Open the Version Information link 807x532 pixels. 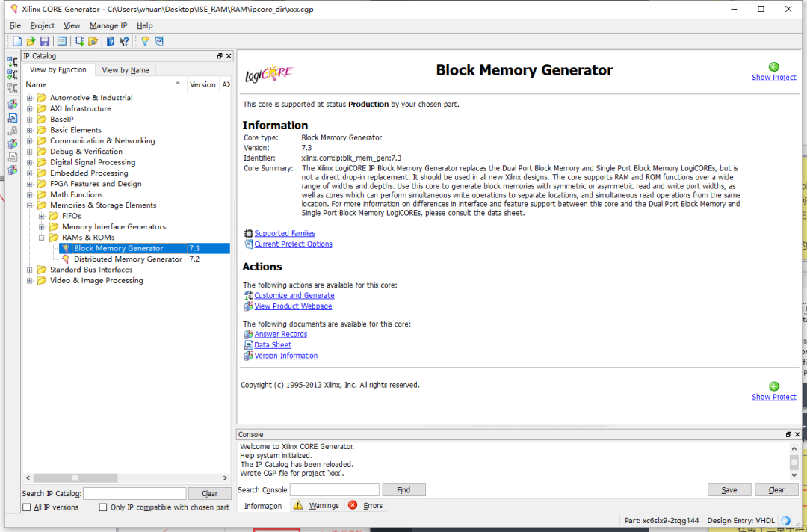(x=285, y=356)
